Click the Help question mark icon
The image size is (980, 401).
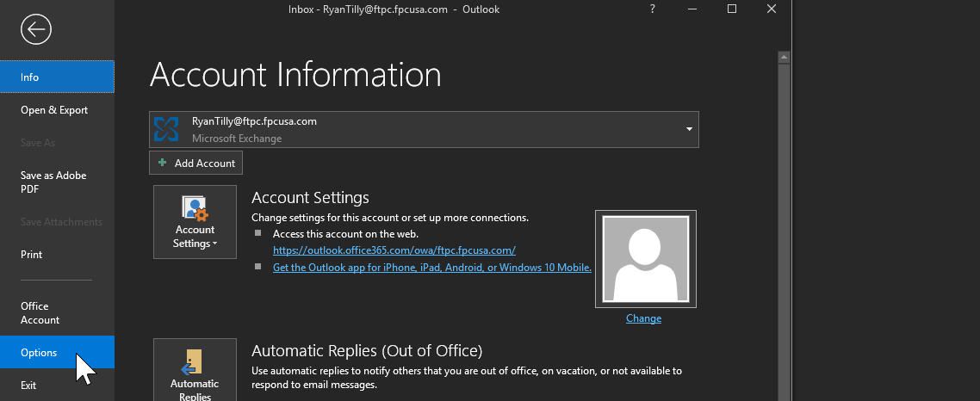coord(652,9)
